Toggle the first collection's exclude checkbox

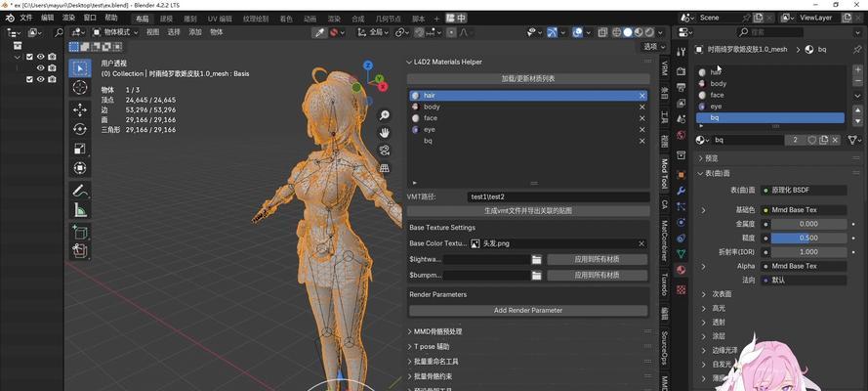[30, 57]
